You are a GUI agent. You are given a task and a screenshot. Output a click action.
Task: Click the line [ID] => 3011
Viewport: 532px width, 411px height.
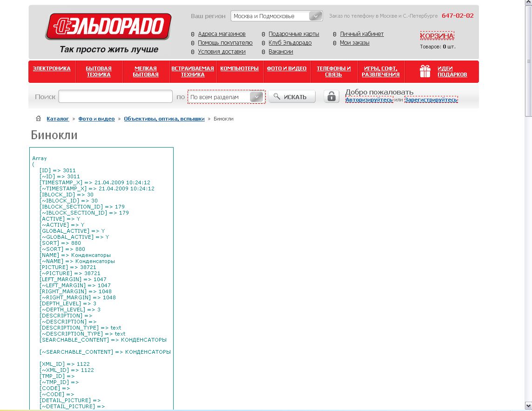click(57, 170)
